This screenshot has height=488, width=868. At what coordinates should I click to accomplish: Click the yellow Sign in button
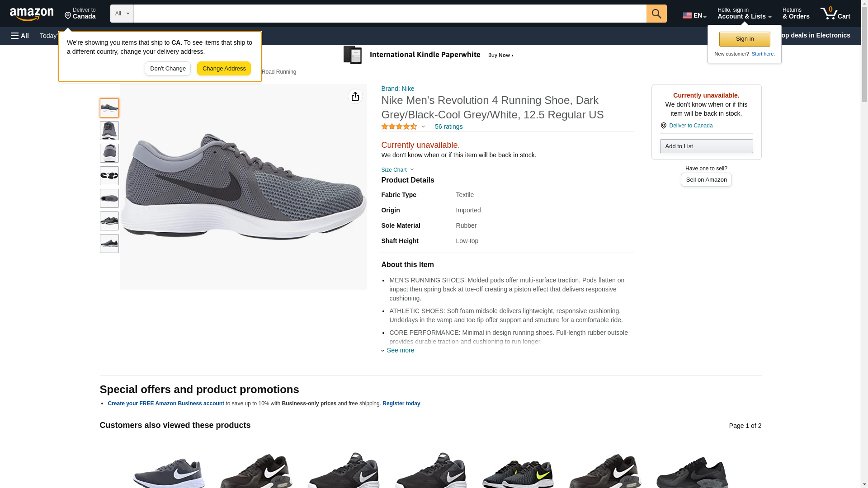point(744,39)
